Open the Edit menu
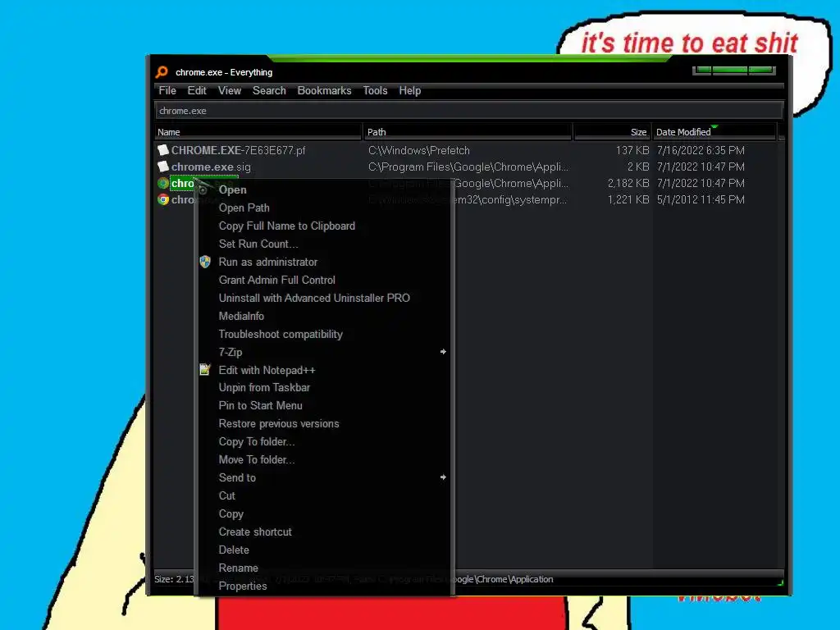This screenshot has height=630, width=840. click(197, 90)
